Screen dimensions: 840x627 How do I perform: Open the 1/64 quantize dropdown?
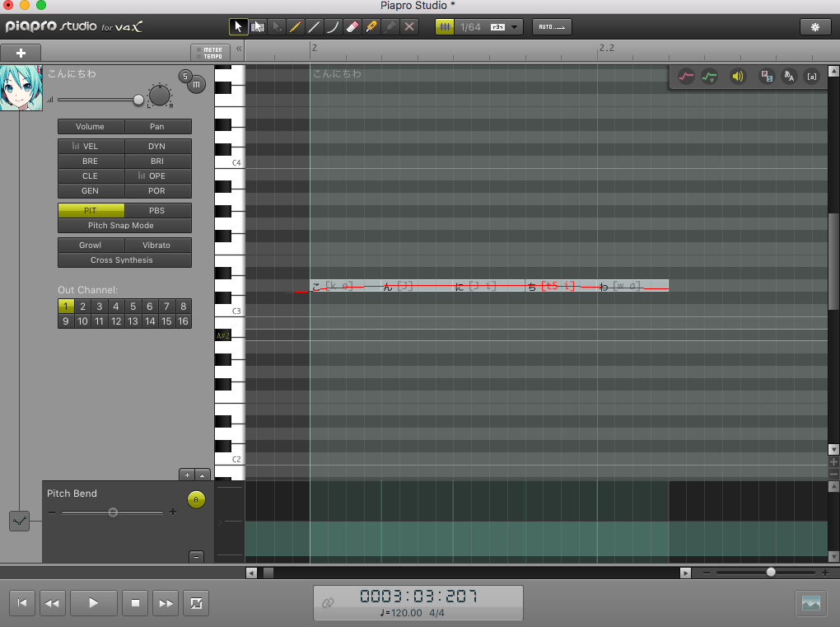514,27
